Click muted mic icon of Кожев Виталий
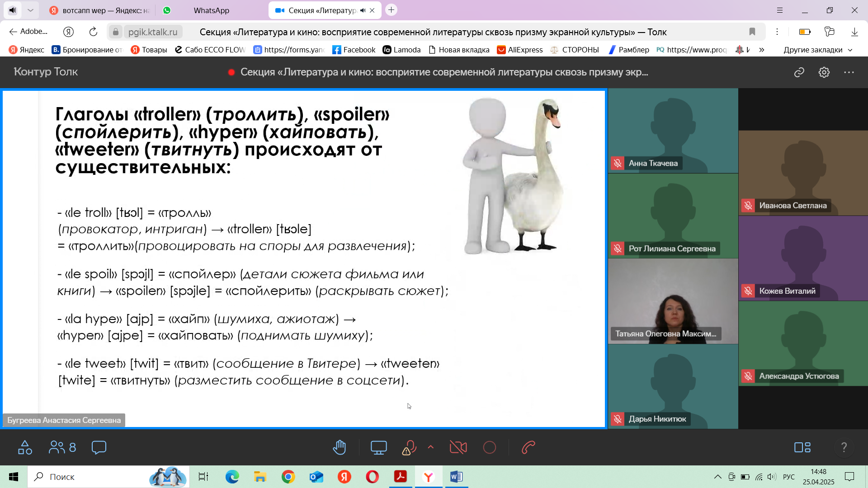Image resolution: width=868 pixels, height=488 pixels. 748,291
